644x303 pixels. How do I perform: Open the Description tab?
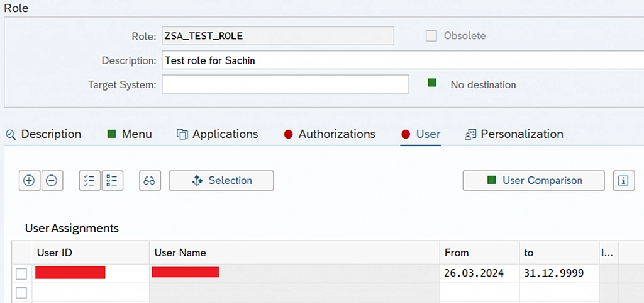click(x=43, y=134)
